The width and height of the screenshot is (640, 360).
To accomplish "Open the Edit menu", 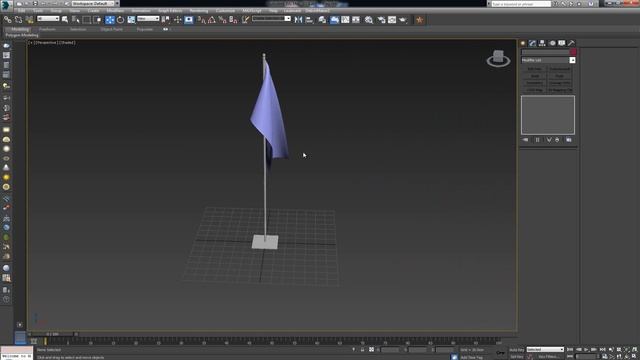I will pos(22,11).
